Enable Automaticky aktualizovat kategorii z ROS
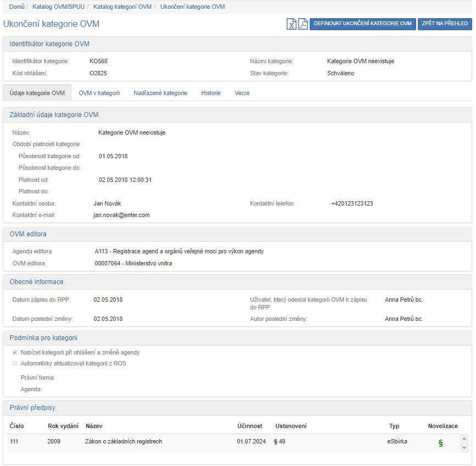Screen dimensions: 476x466 [x=15, y=363]
